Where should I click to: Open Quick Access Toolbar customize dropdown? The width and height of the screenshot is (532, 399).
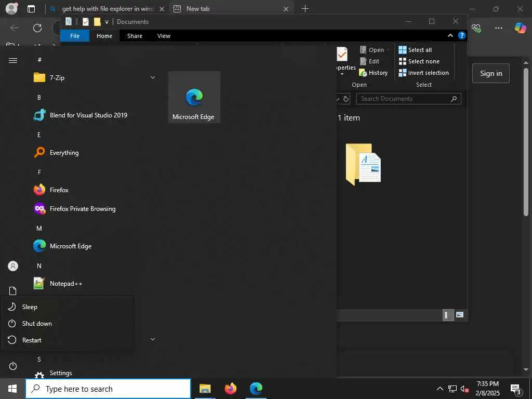(x=107, y=22)
